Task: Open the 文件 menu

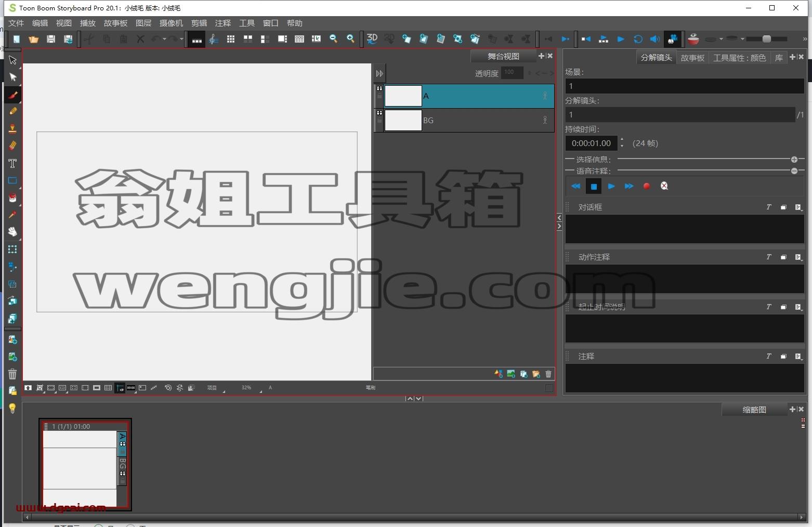Action: [x=16, y=23]
